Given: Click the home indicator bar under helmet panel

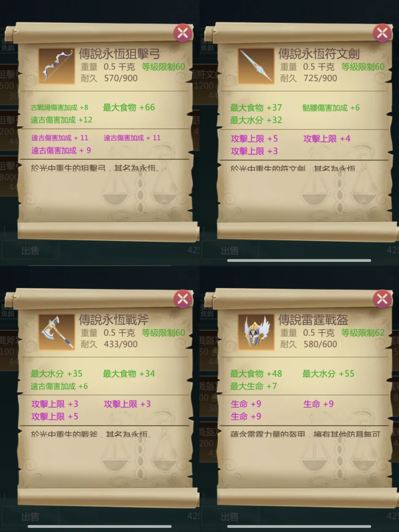Looking at the screenshot, I should click(299, 526).
